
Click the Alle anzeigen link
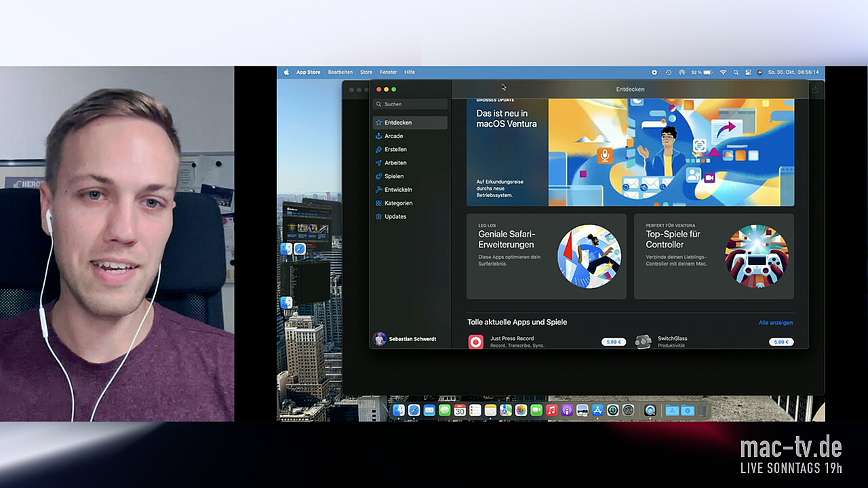776,323
